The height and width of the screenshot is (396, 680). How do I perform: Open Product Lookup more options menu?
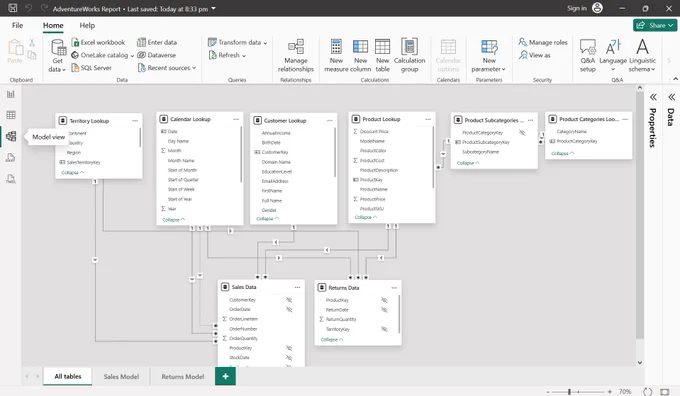[x=428, y=119]
